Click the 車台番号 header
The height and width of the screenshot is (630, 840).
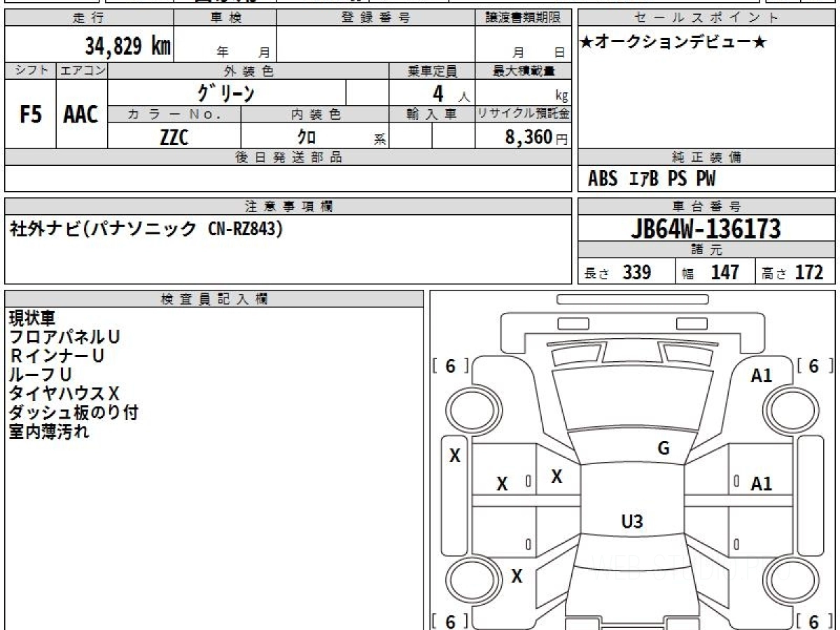706,206
